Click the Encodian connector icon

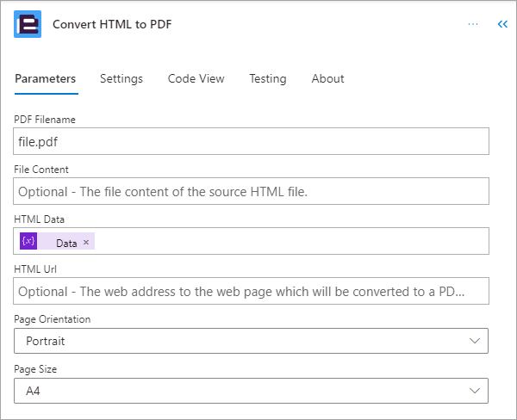28,24
